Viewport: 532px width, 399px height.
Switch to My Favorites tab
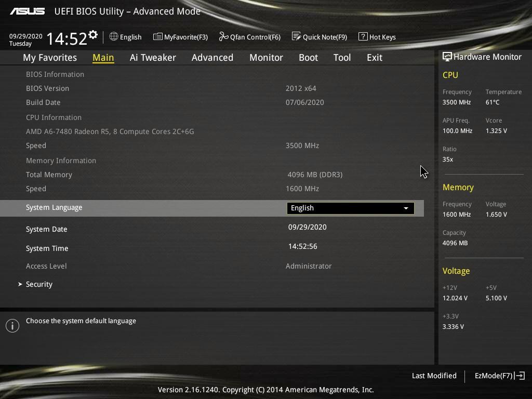[50, 58]
